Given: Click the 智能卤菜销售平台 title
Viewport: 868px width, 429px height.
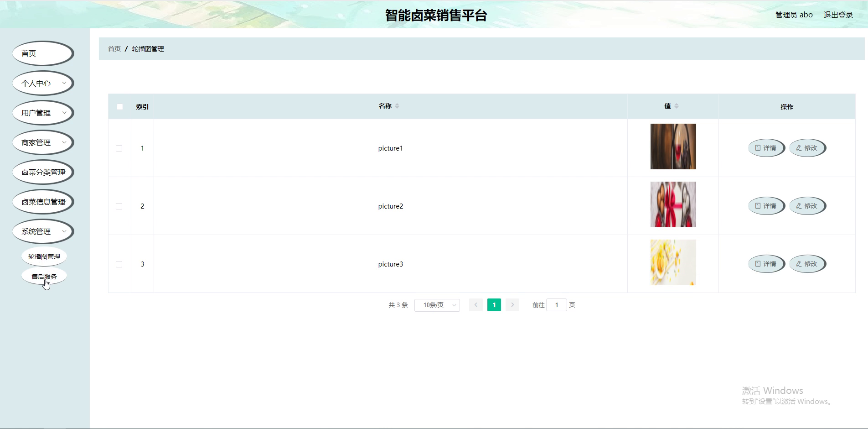Looking at the screenshot, I should point(436,15).
